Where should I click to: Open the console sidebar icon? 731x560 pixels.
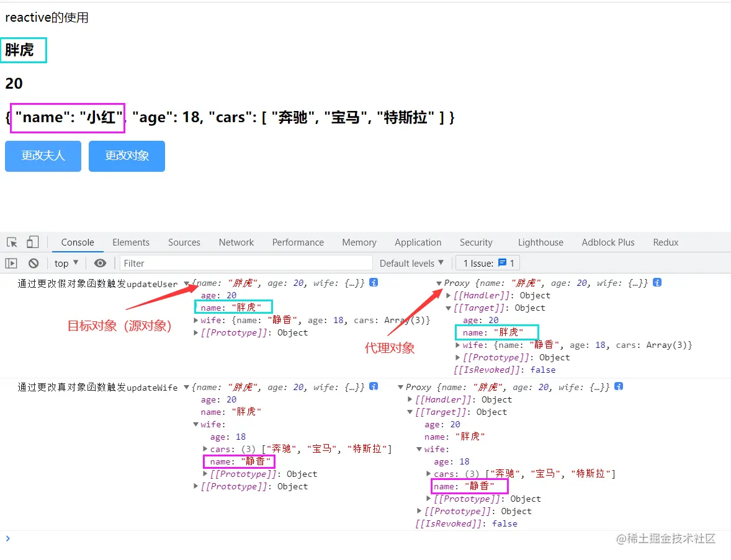point(11,263)
